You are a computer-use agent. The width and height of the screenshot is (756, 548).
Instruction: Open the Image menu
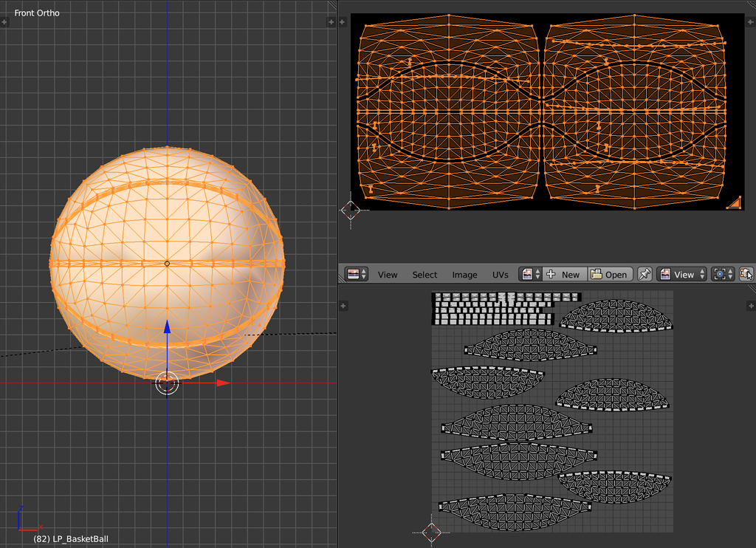(464, 274)
